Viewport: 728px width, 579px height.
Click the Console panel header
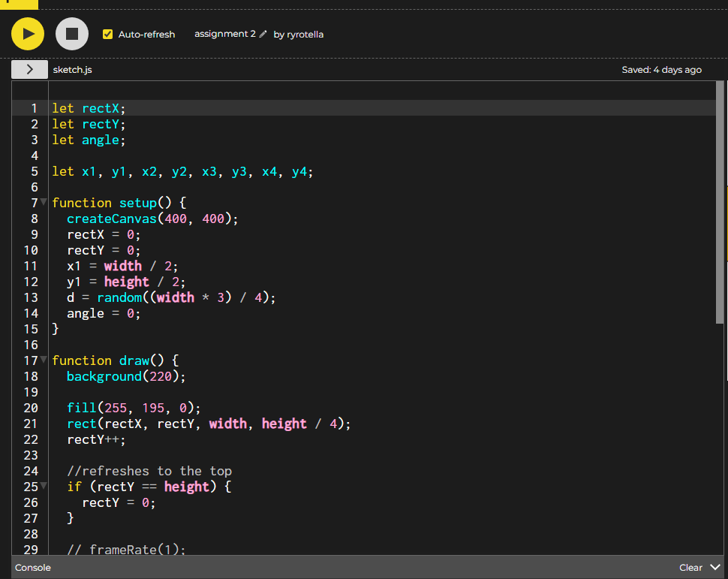(x=33, y=568)
